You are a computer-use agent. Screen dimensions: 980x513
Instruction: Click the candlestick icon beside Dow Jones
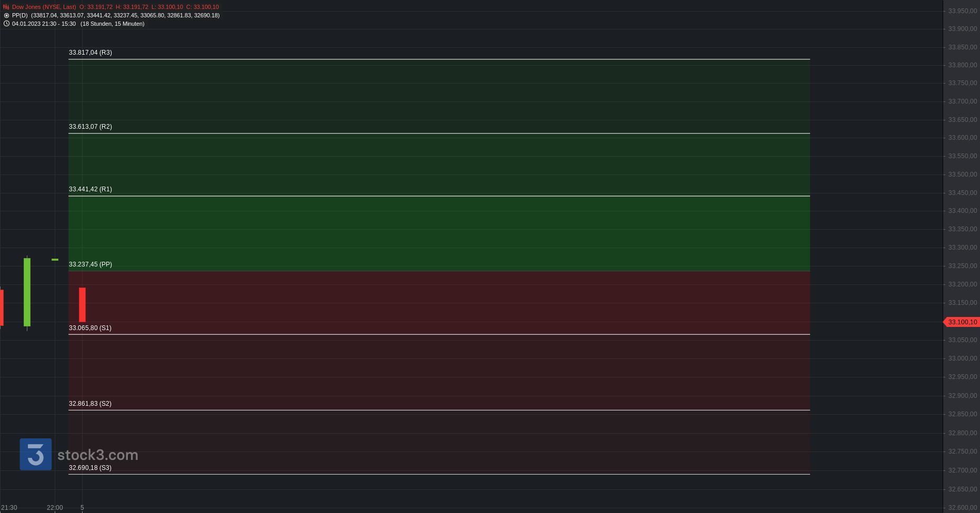pos(6,7)
